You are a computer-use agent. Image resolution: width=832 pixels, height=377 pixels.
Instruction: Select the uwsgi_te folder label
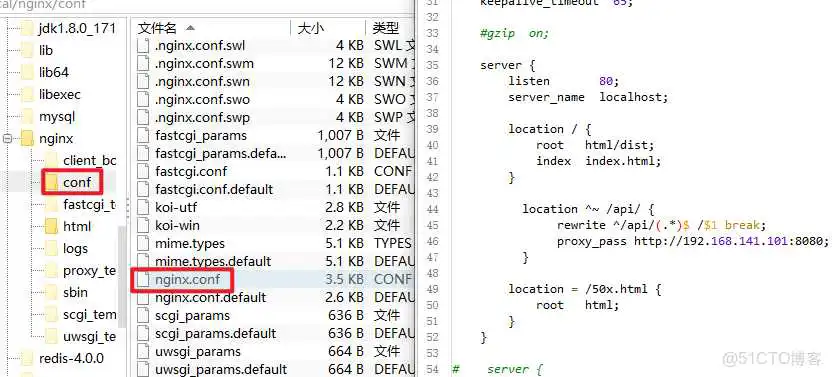[89, 337]
